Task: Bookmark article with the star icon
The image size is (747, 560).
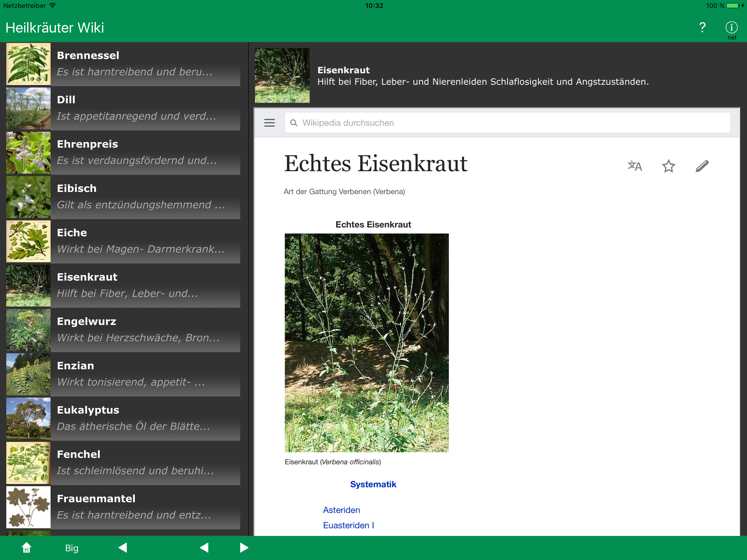Action: 668,166
